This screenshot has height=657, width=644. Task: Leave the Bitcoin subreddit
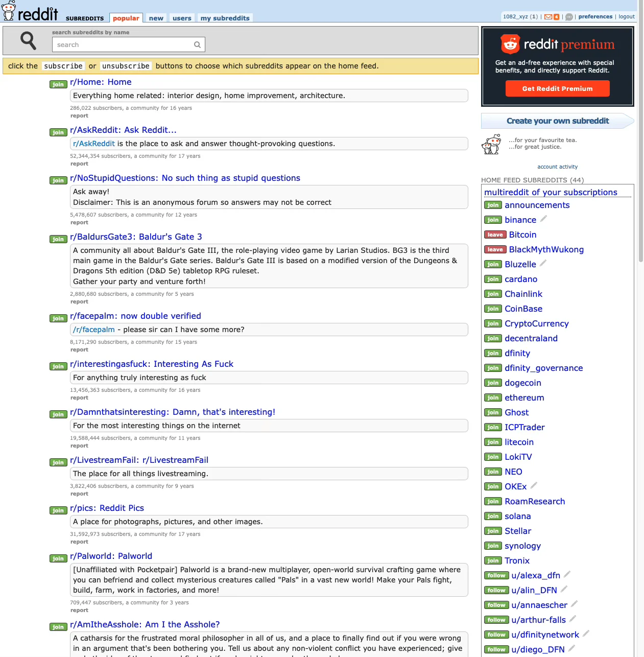pos(494,235)
